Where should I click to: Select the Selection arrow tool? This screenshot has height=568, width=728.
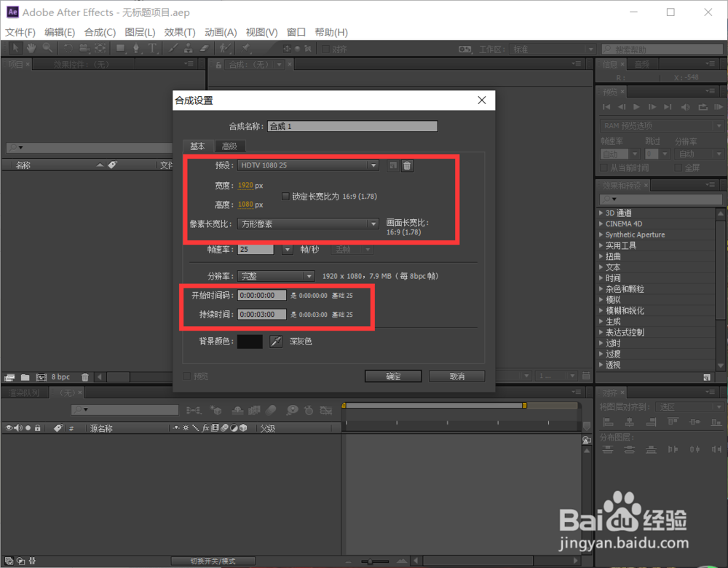(15, 48)
